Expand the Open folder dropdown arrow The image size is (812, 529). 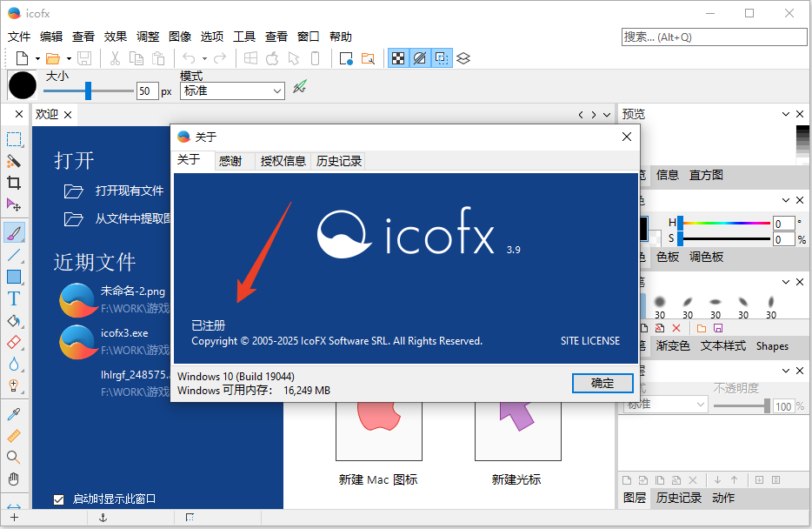pos(69,59)
